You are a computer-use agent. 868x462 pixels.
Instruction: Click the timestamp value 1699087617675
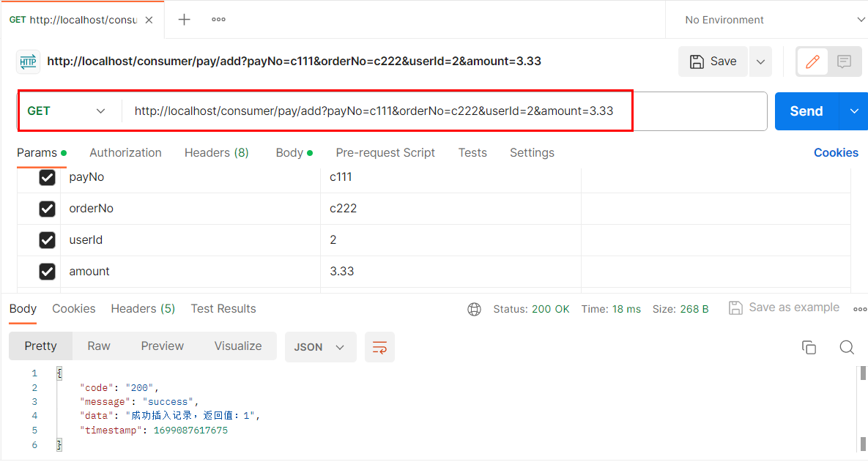(x=190, y=431)
